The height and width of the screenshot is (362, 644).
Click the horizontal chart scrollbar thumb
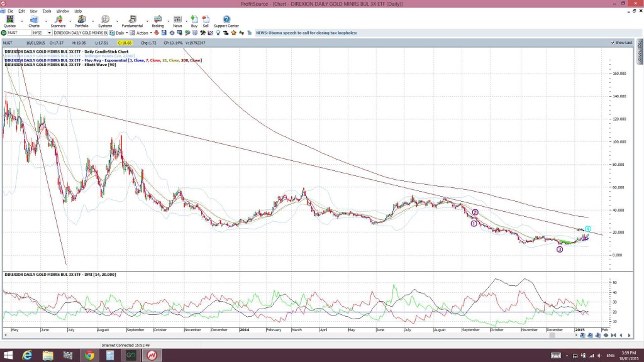pyautogui.click(x=552, y=336)
